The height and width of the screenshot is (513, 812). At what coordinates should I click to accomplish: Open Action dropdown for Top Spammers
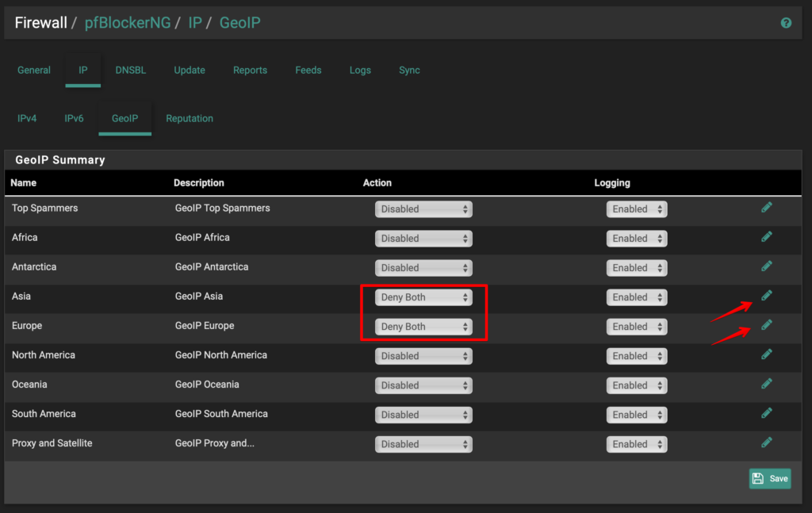[x=423, y=209]
